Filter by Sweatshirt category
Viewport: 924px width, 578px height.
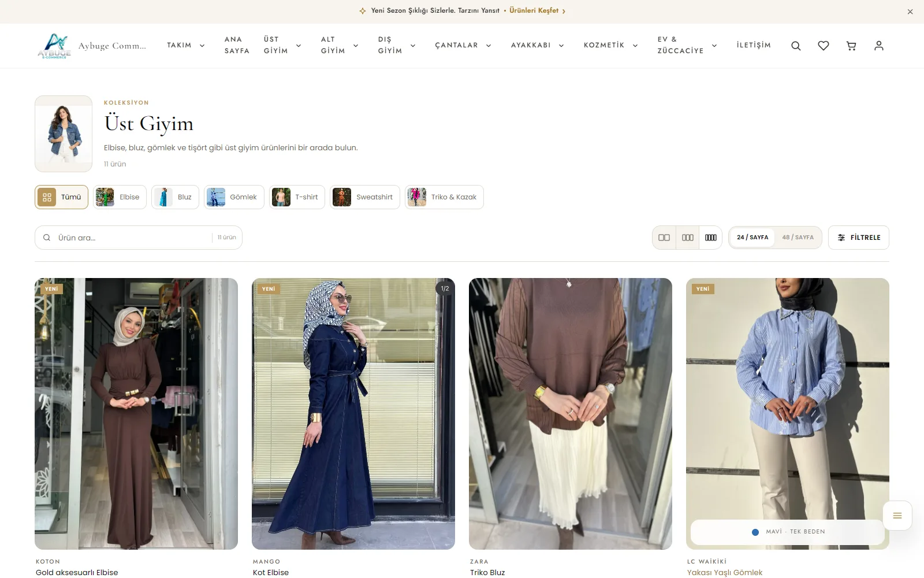point(365,197)
